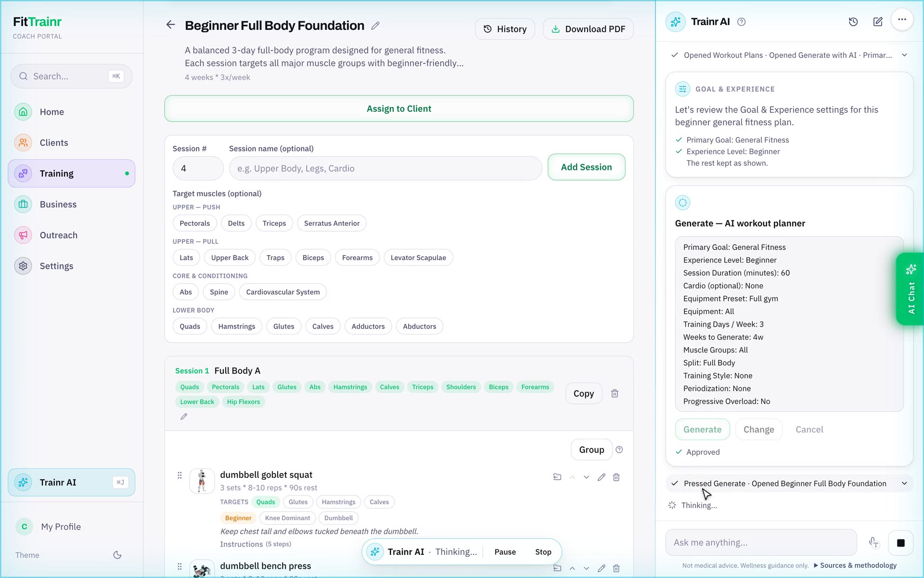Edit plan title with pencil icon
The image size is (924, 578).
pyautogui.click(x=375, y=26)
